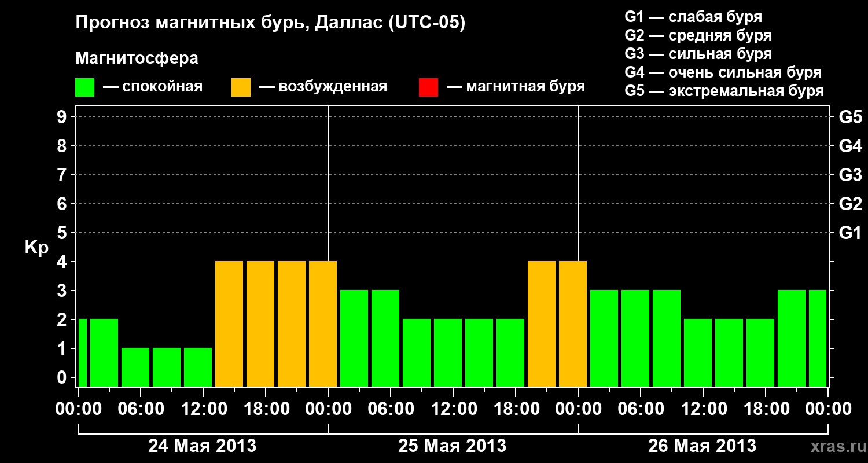
Task: Click the right-axis storm label 'G2'
Action: [851, 204]
